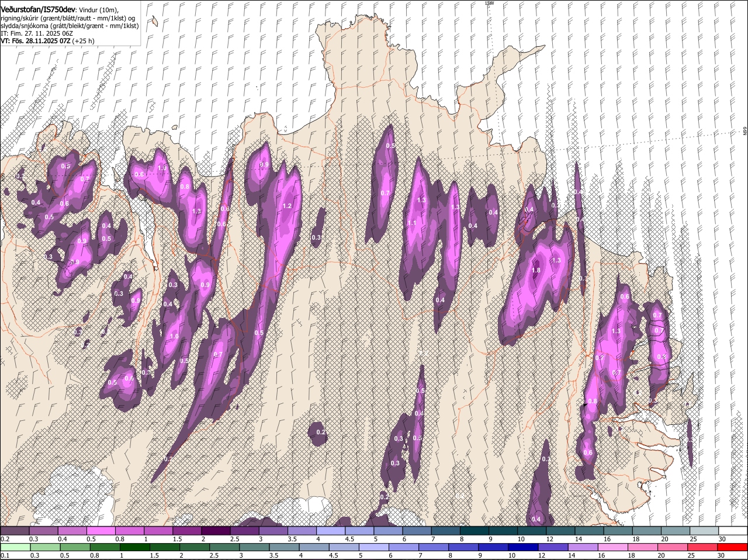Select the mauve 0.3 swatch in upper legend row

tap(44, 531)
